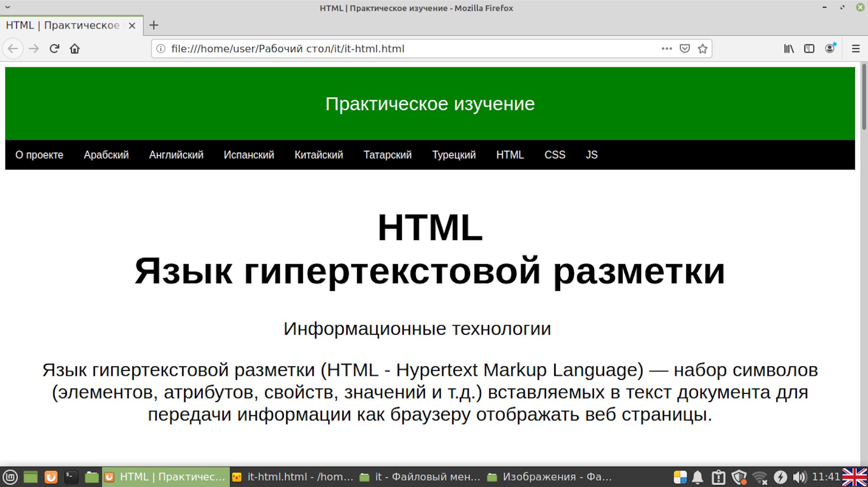Switch to Изображения file manager taskbar window
This screenshot has height=487, width=868.
pos(549,477)
